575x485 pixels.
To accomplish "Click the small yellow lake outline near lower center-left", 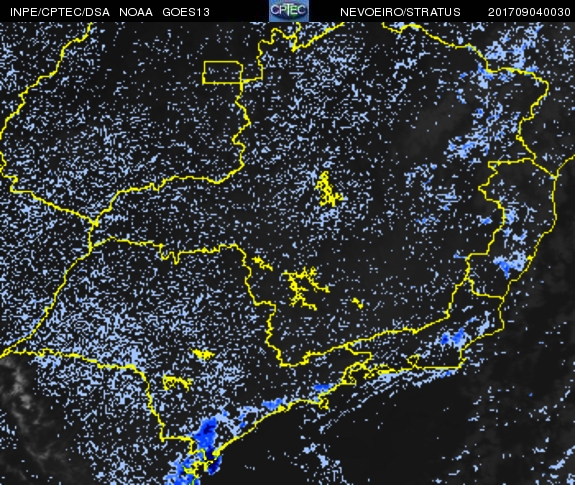I will coord(203,354).
